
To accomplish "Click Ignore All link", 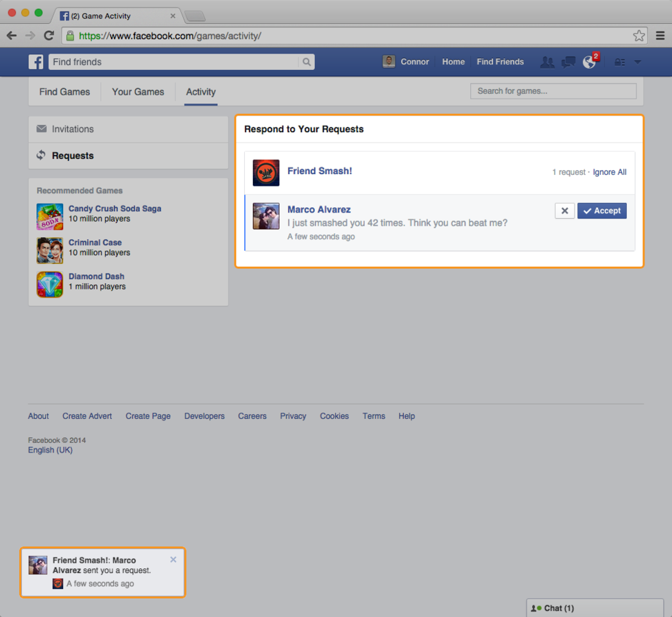I will (x=610, y=172).
